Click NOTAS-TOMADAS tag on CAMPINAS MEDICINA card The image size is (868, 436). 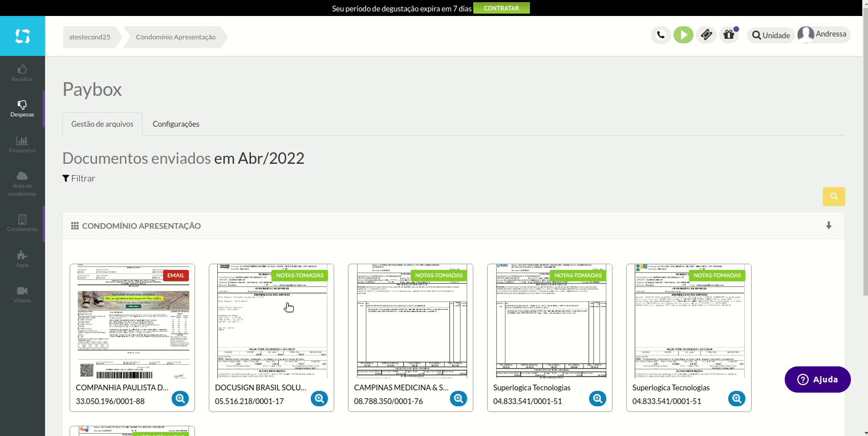pyautogui.click(x=439, y=275)
